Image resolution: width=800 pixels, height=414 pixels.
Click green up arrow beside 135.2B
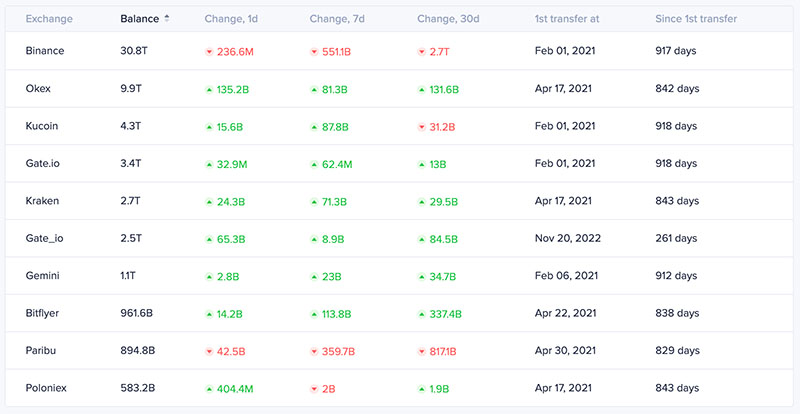[x=209, y=89]
